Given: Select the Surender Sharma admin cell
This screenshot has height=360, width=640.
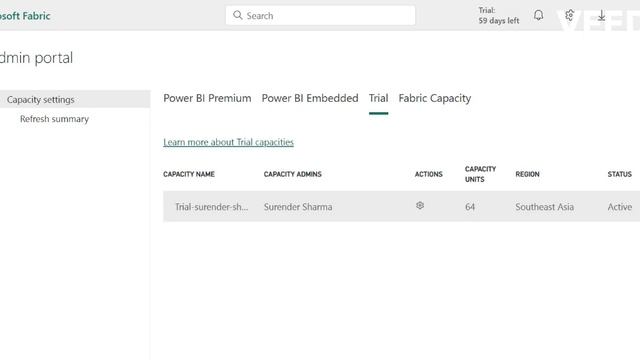Looking at the screenshot, I should 298,207.
